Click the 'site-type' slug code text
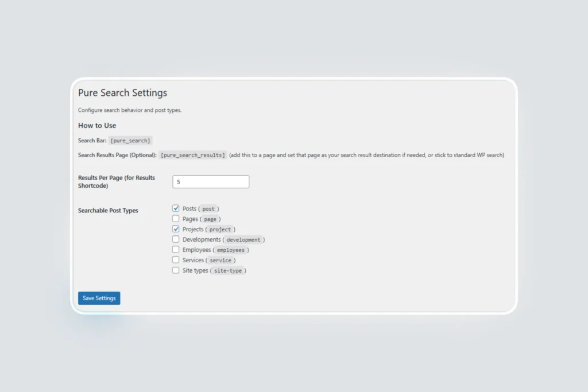 pyautogui.click(x=228, y=270)
